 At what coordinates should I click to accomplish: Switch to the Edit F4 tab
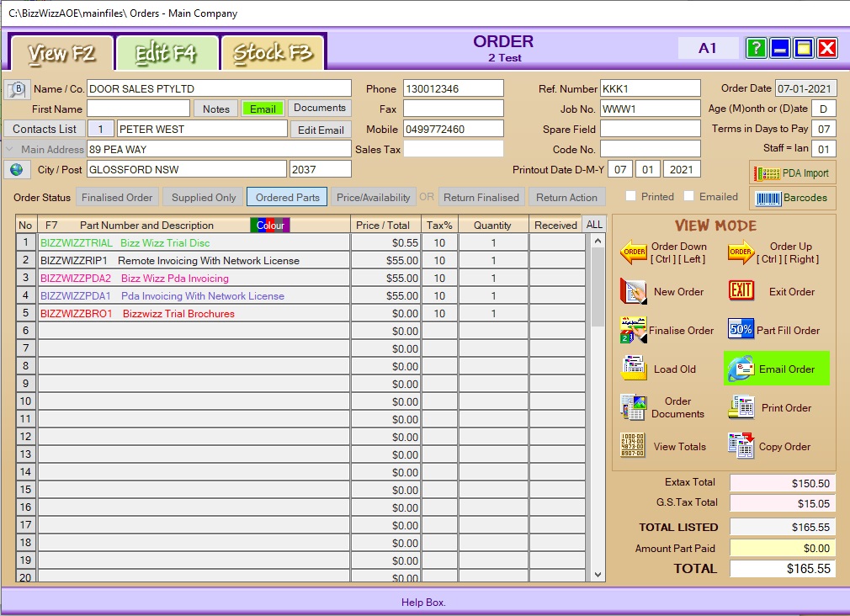[166, 53]
